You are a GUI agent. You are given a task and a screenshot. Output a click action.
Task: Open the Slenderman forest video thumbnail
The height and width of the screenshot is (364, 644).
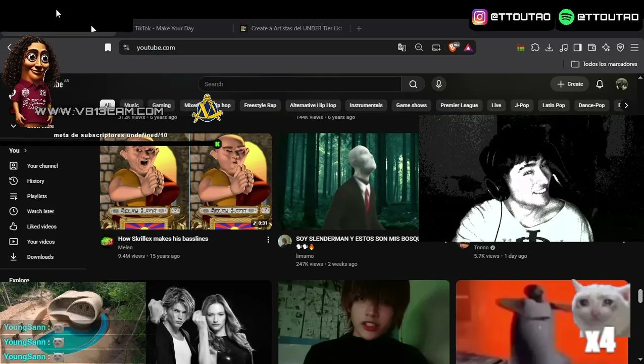[x=349, y=181]
